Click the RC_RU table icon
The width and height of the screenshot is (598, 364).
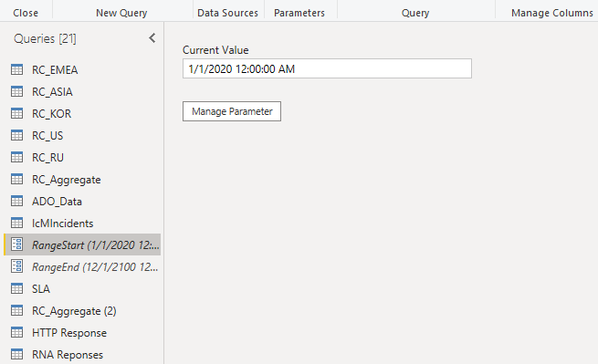point(16,157)
